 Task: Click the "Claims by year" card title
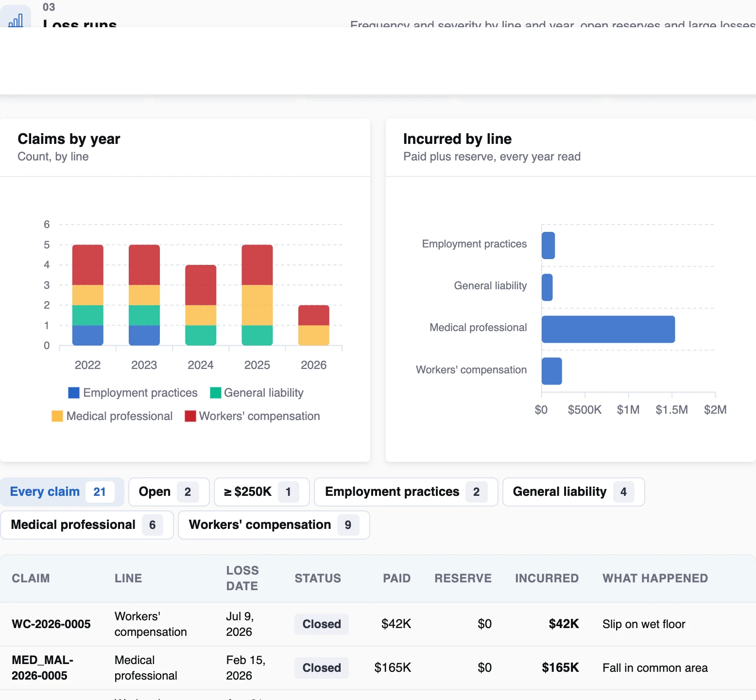pyautogui.click(x=69, y=139)
